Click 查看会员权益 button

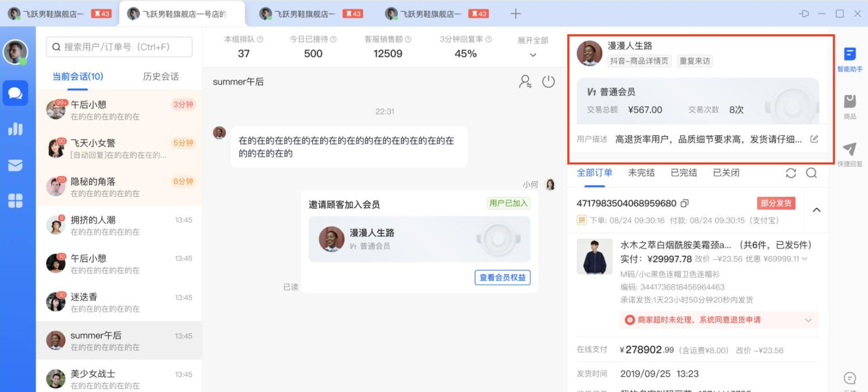tap(502, 278)
